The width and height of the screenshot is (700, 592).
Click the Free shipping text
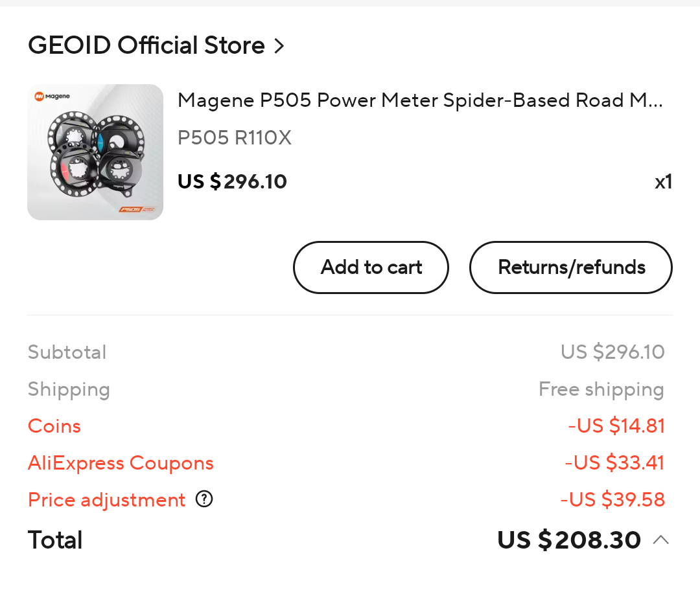click(x=601, y=389)
